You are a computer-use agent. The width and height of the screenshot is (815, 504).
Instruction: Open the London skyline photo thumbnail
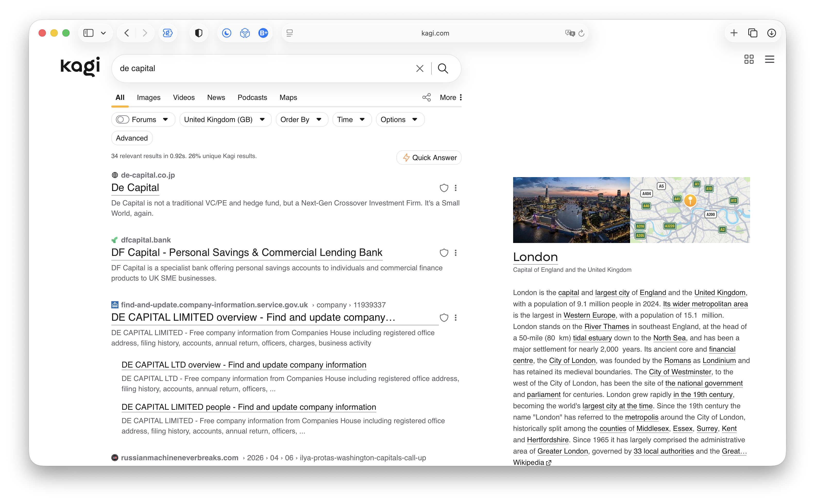coord(571,210)
